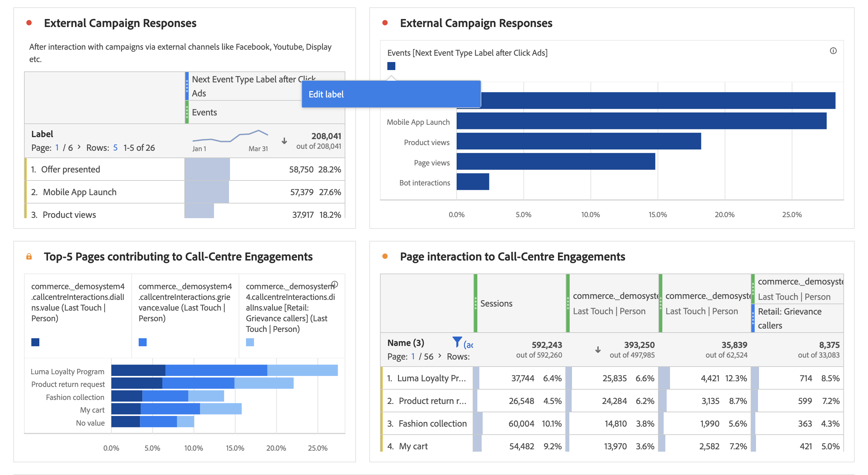Click the lock icon beside Top-5 Pages title

[29, 257]
